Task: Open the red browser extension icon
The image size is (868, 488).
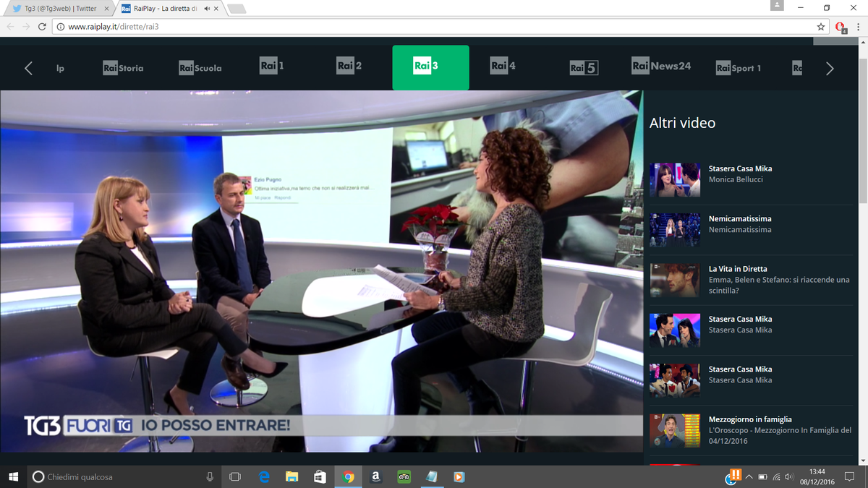Action: point(841,27)
